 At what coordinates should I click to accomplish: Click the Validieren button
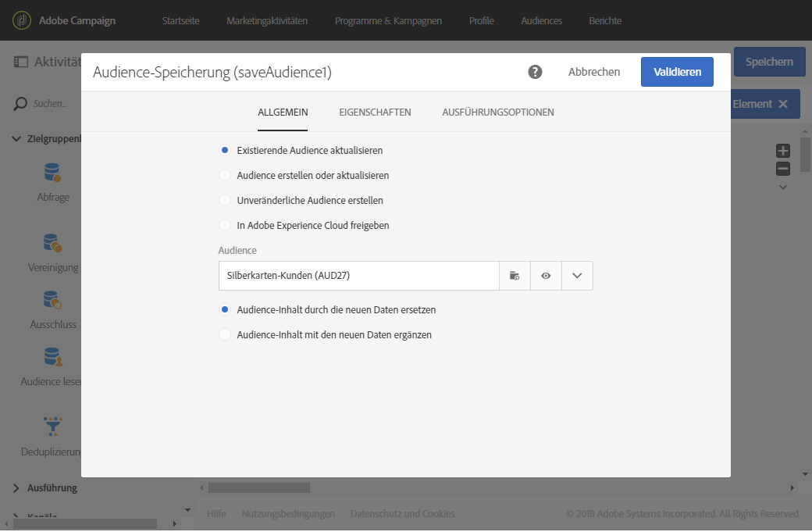coord(677,72)
